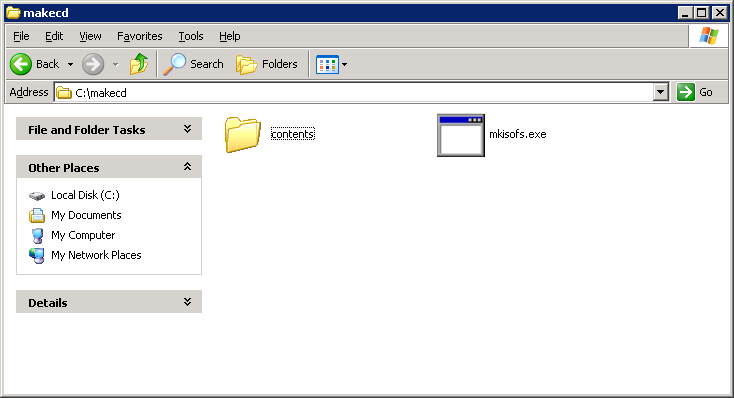734x398 pixels.
Task: Select the mkisofs.exe application icon
Action: coord(461,135)
